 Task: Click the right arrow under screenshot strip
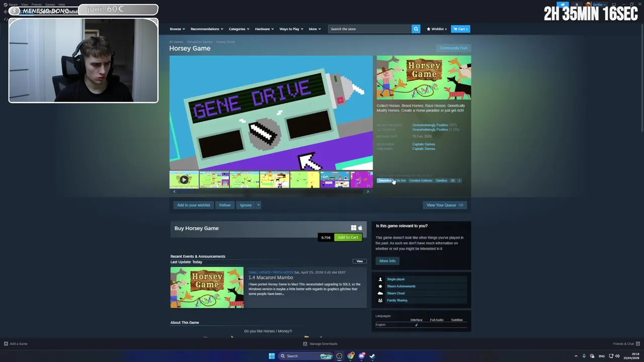pos(368,192)
